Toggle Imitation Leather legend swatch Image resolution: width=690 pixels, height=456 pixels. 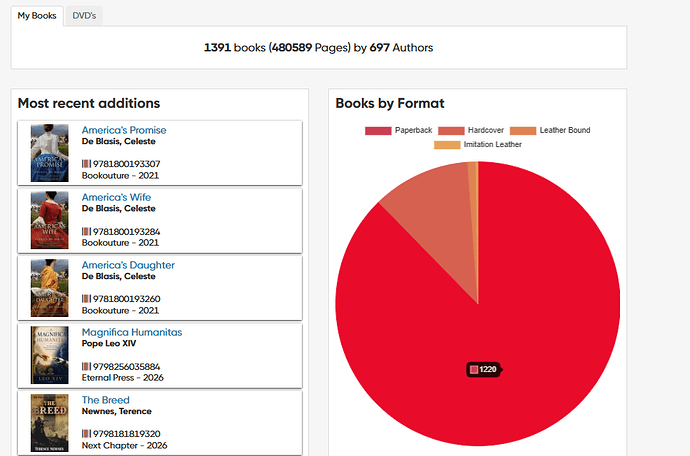coord(447,145)
